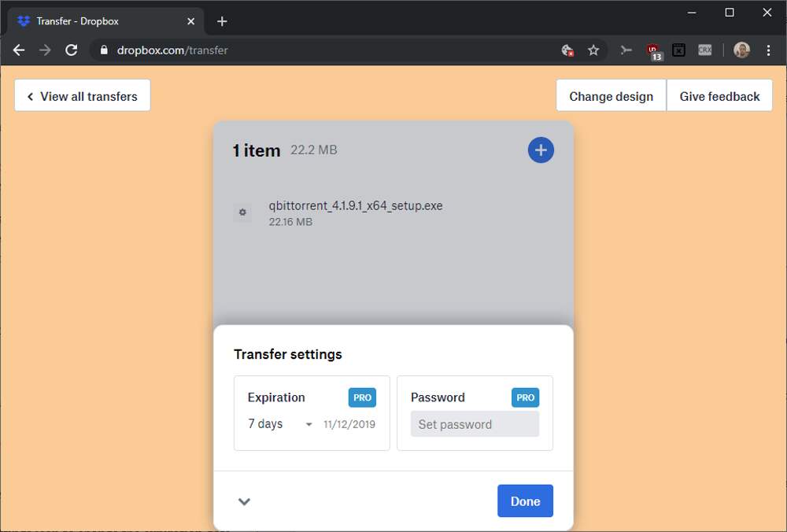Viewport: 787px width, 532px height.
Task: Click the Transfer settings heading
Action: tap(287, 354)
